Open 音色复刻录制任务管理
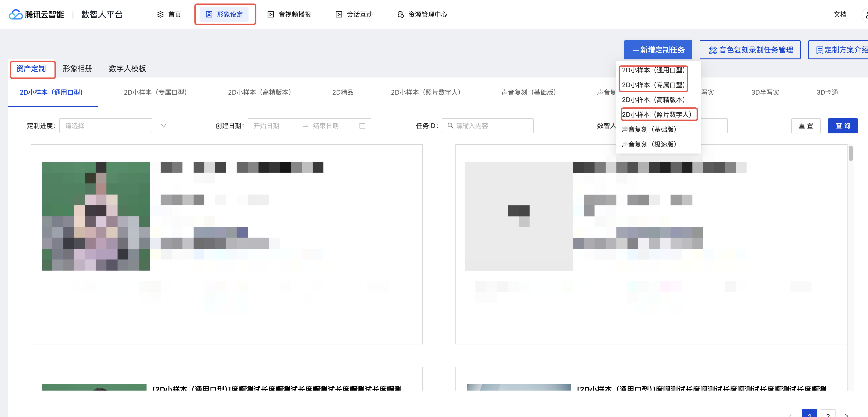Image resolution: width=868 pixels, height=417 pixels. click(750, 50)
